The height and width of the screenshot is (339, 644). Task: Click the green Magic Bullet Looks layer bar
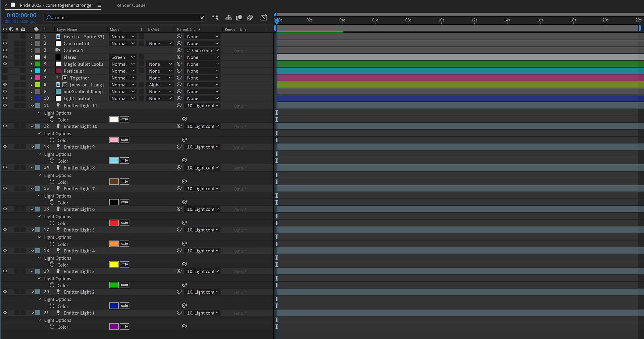point(460,64)
